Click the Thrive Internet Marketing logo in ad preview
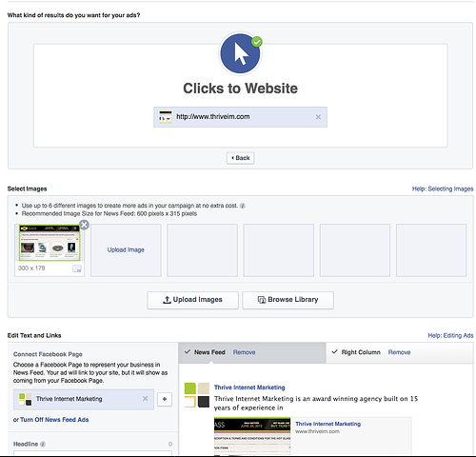The image size is (476, 457). [x=197, y=395]
